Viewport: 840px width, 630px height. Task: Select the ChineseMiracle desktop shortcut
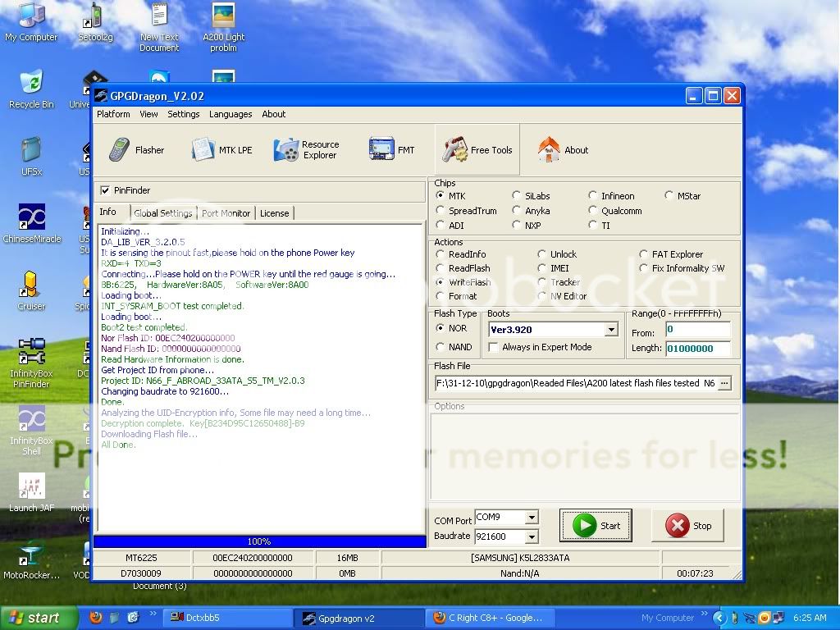click(32, 223)
